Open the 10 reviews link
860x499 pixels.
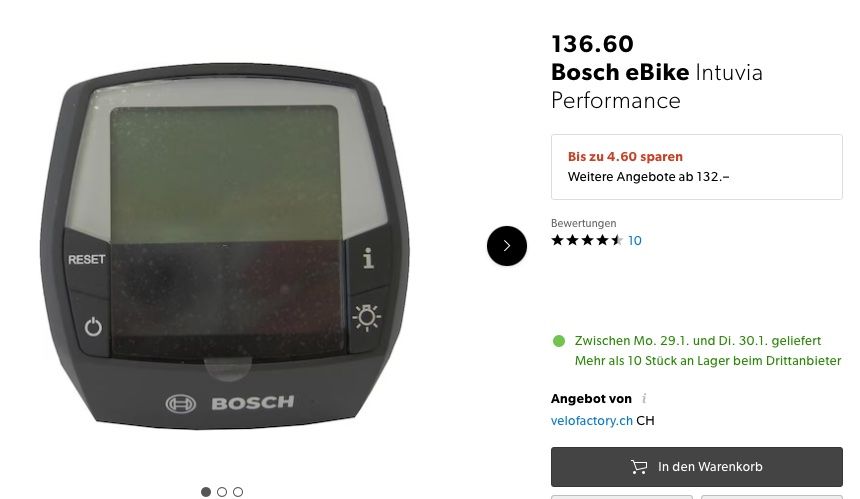tap(635, 240)
